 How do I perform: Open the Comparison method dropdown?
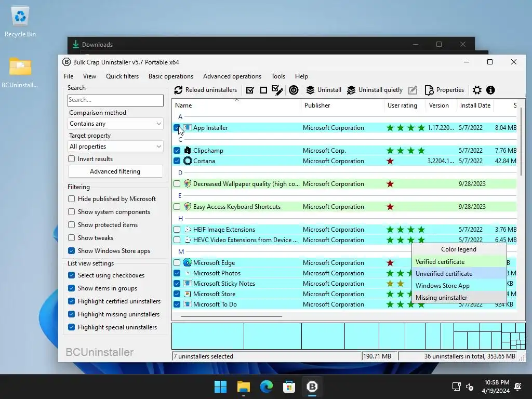(x=115, y=124)
